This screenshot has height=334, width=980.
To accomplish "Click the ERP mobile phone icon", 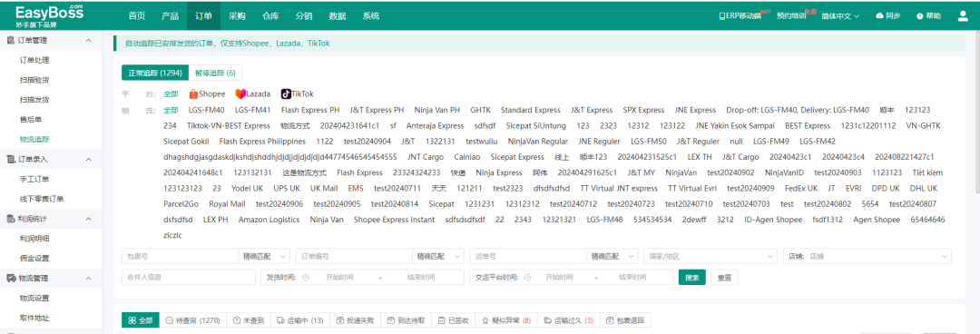I will pyautogui.click(x=722, y=16).
